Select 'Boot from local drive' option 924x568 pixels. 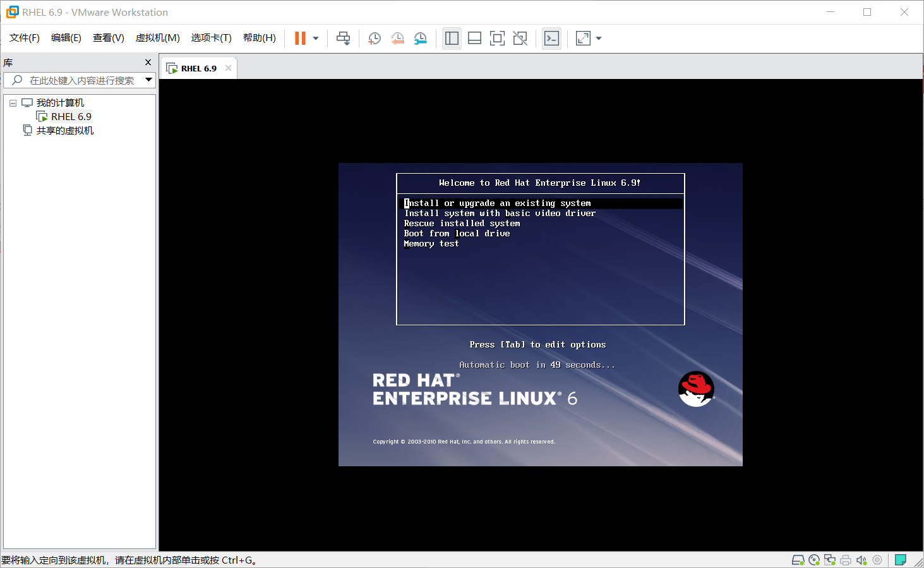[457, 234]
